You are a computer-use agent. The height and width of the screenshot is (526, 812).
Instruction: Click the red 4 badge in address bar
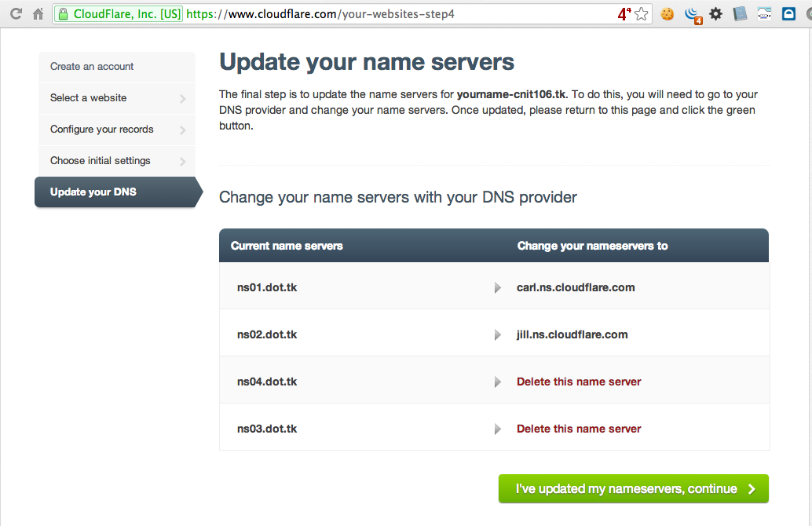(x=624, y=14)
